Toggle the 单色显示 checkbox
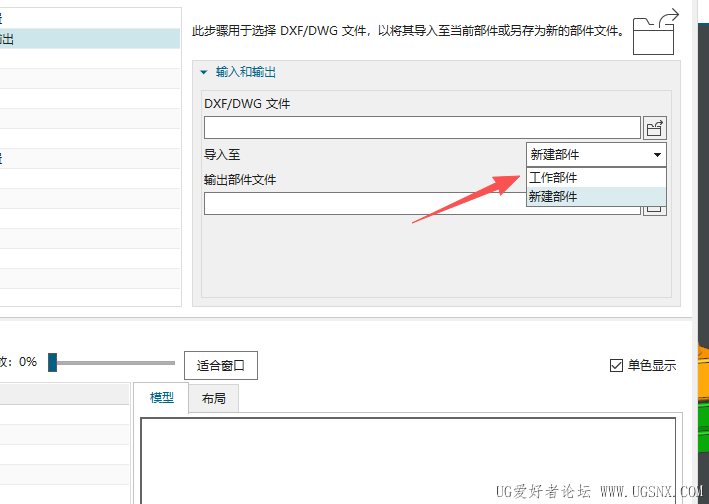Screen dimensions: 709x504 616,365
